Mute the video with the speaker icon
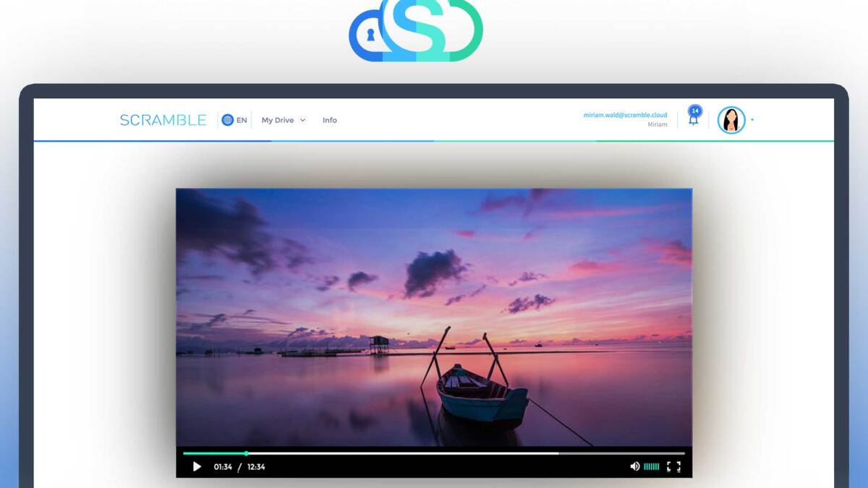 (x=634, y=467)
